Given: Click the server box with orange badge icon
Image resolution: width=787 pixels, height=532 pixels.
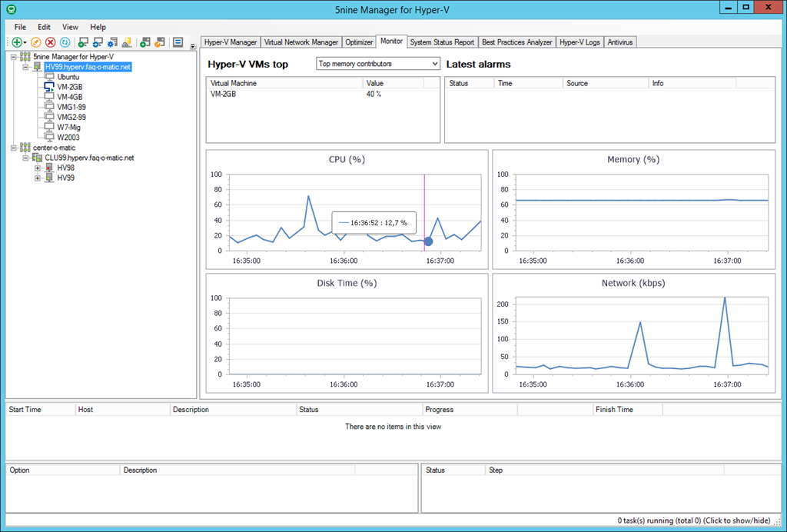Looking at the screenshot, I should [160, 42].
